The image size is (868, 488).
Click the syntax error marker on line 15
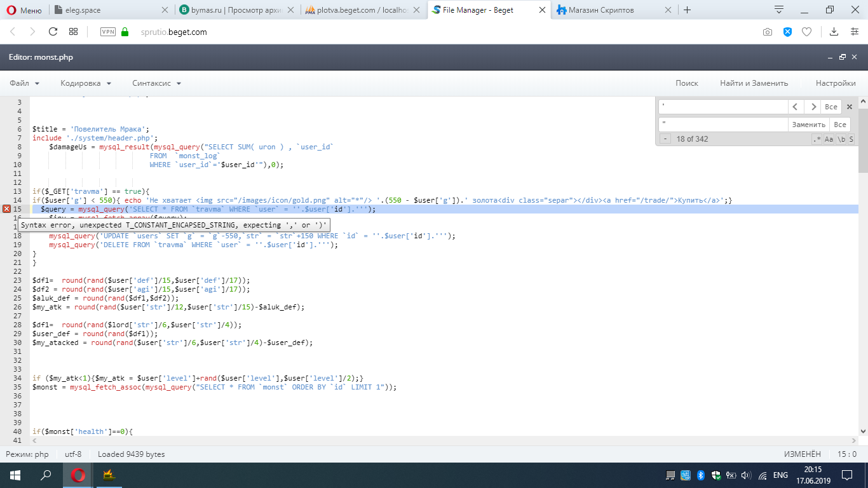click(x=6, y=209)
